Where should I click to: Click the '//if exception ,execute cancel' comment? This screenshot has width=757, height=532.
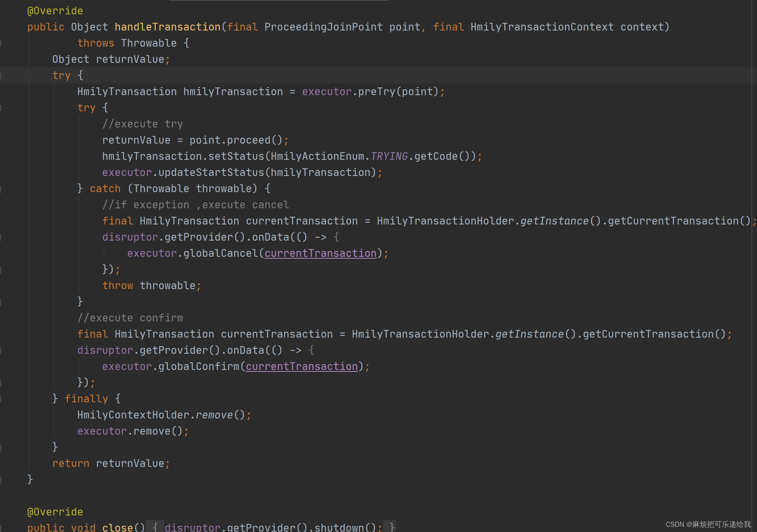(x=195, y=205)
